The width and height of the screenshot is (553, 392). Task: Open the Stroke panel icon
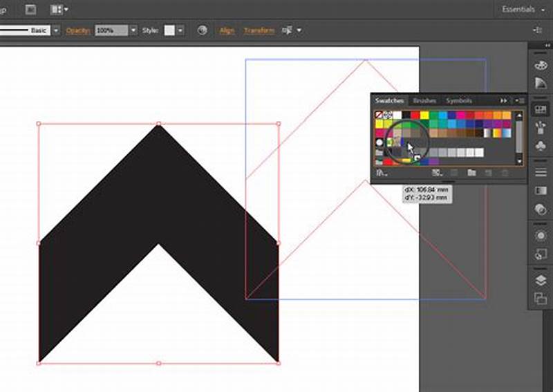click(541, 172)
